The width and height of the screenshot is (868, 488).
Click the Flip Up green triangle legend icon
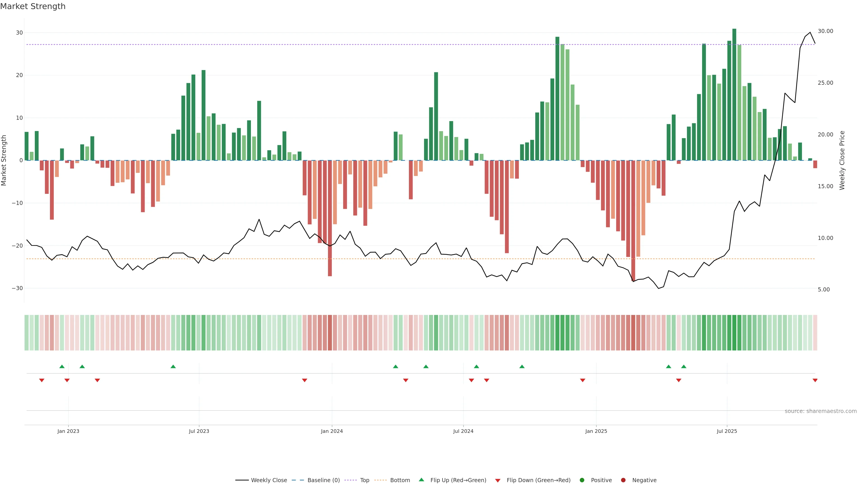pos(421,480)
